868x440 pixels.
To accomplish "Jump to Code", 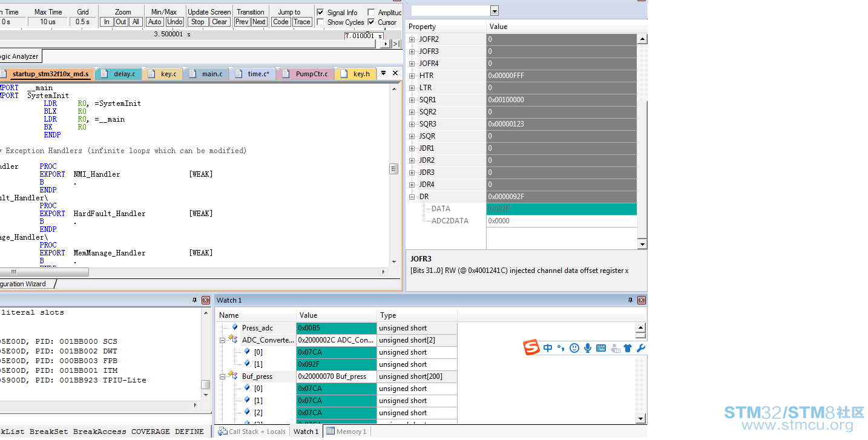I will [281, 22].
